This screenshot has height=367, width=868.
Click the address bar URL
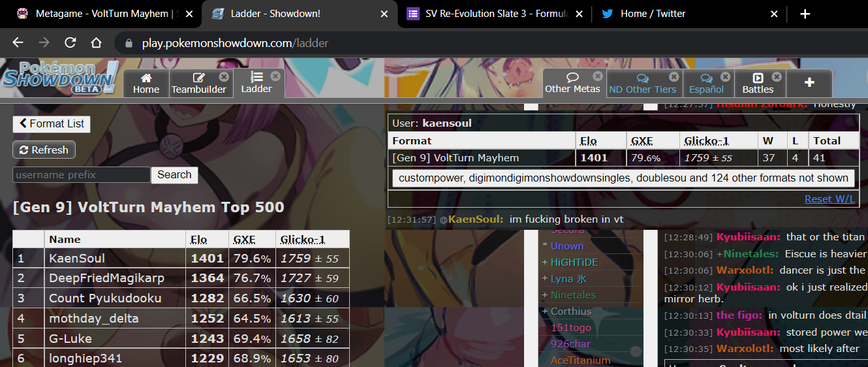[x=235, y=44]
